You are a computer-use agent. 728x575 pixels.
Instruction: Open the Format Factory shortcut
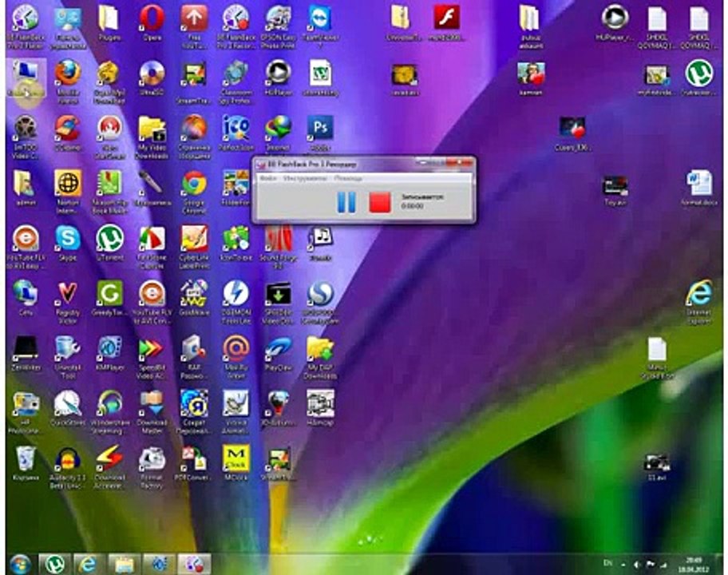coord(152,467)
